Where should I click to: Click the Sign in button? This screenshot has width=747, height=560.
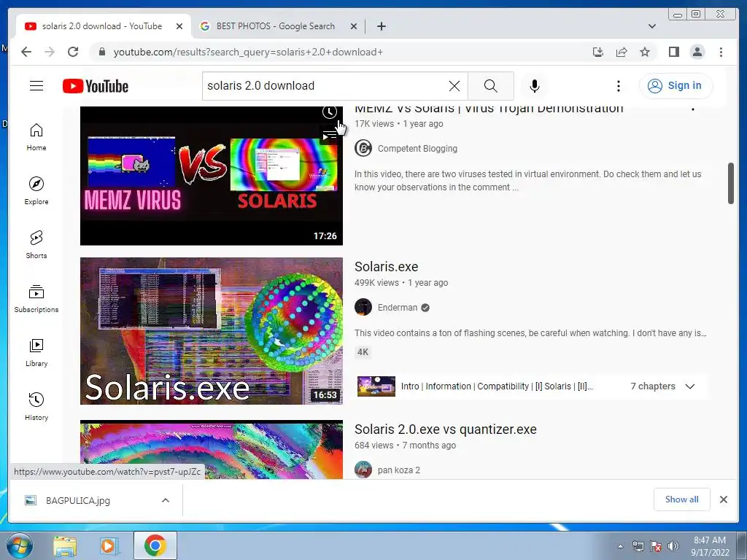676,86
